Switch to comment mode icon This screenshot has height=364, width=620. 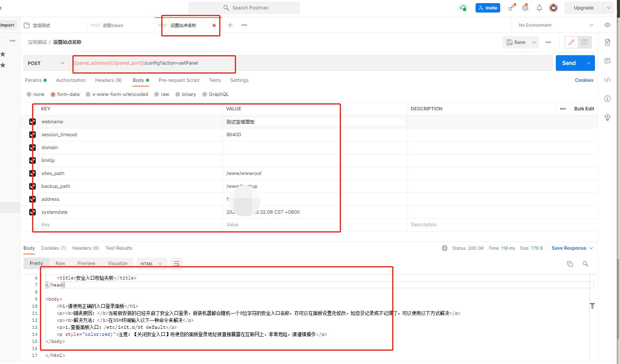point(584,42)
